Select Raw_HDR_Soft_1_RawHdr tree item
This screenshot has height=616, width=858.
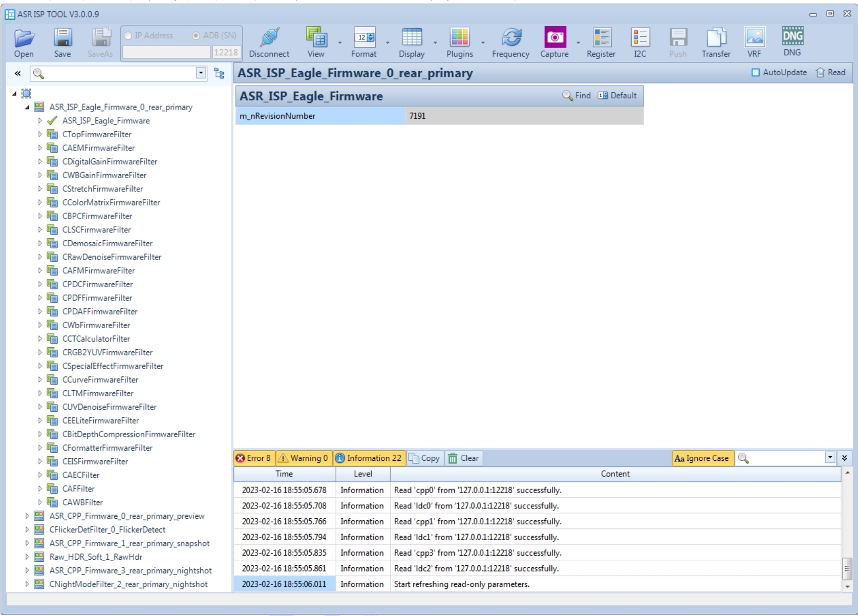click(x=96, y=557)
